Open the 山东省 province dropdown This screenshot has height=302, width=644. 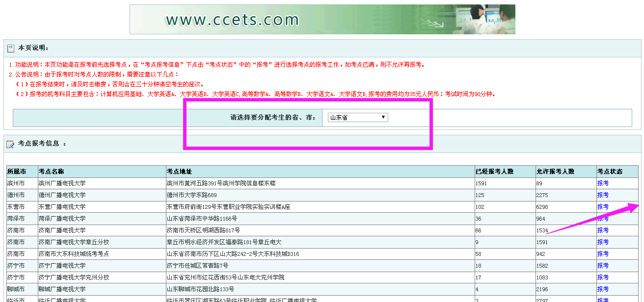[357, 118]
